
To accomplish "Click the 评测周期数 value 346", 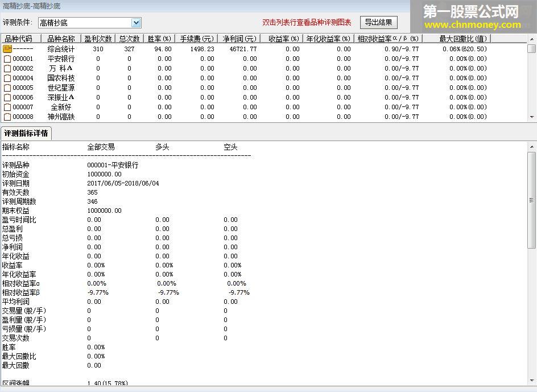I will pyautogui.click(x=93, y=201).
